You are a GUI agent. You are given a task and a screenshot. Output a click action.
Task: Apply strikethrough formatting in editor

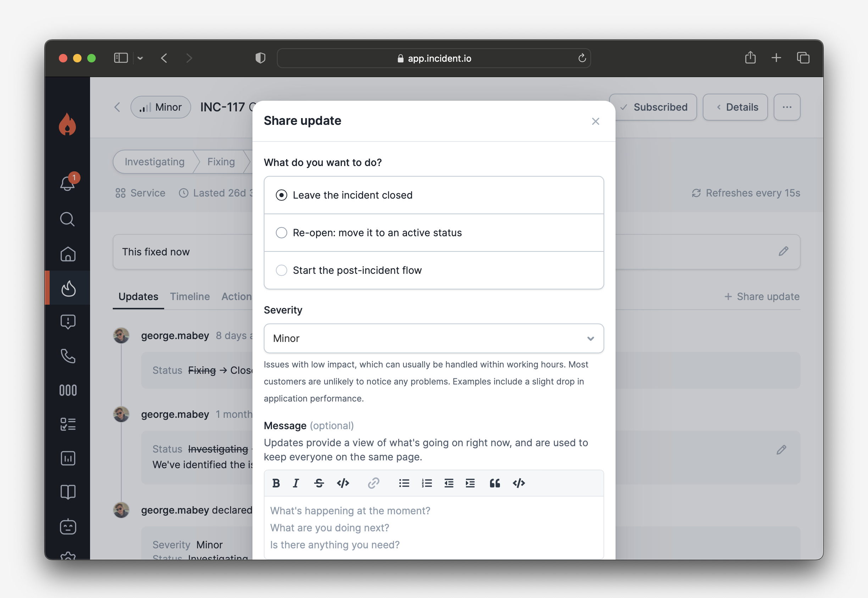[x=319, y=483]
